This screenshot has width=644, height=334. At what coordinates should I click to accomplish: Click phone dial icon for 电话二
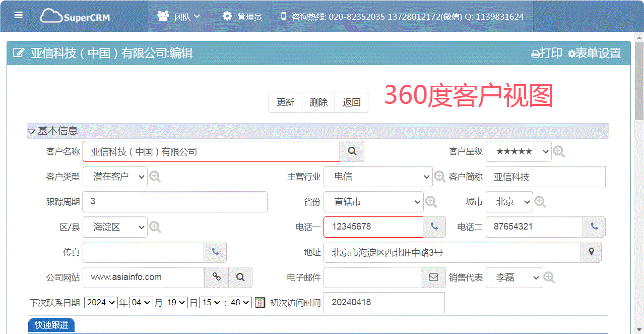594,227
